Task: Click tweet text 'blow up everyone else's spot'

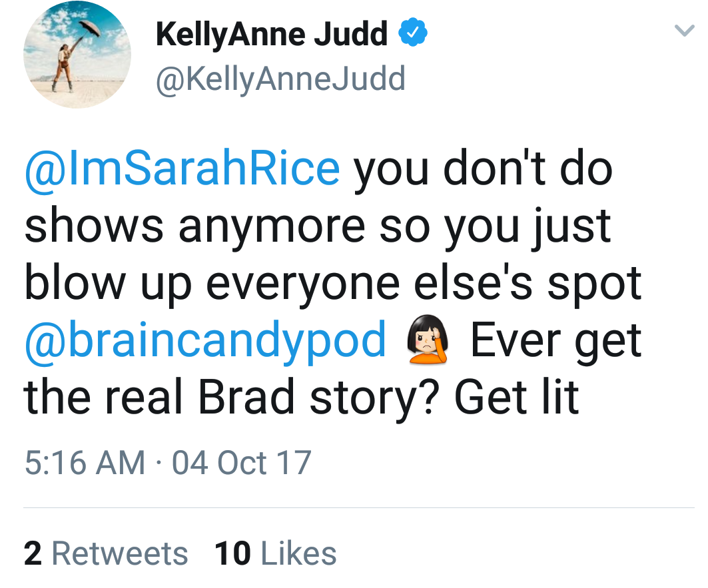Action: (333, 284)
